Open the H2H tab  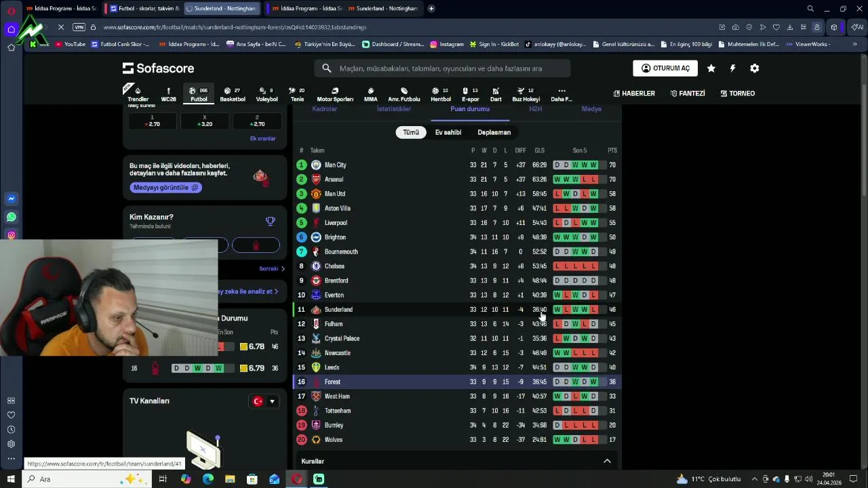click(536, 109)
